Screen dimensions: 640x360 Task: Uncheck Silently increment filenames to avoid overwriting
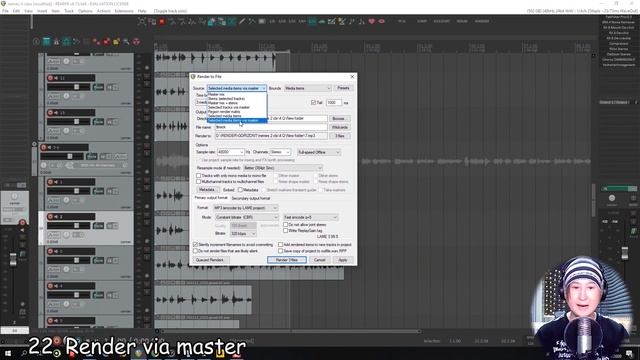[195, 244]
